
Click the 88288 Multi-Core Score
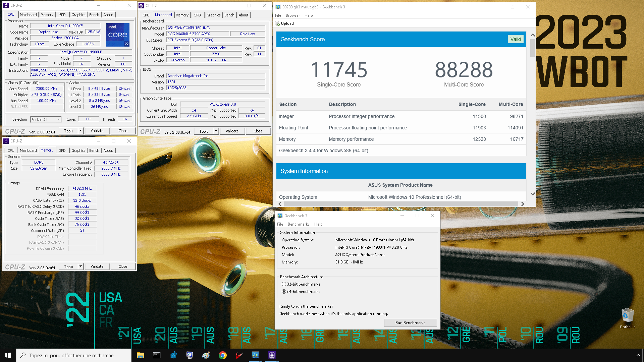coord(464,70)
